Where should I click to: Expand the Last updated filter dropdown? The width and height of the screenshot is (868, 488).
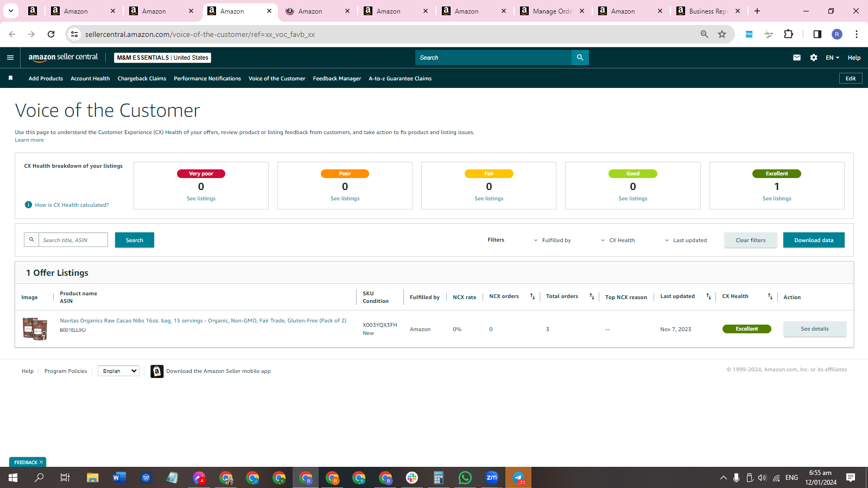[686, 240]
